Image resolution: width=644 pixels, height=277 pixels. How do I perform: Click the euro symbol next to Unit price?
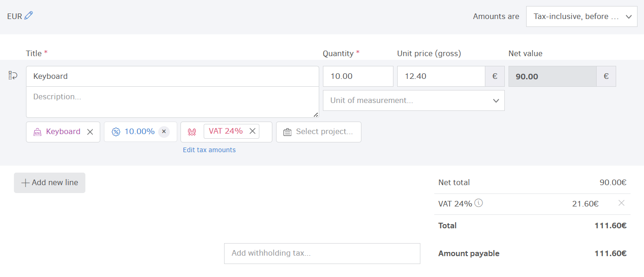pyautogui.click(x=495, y=76)
